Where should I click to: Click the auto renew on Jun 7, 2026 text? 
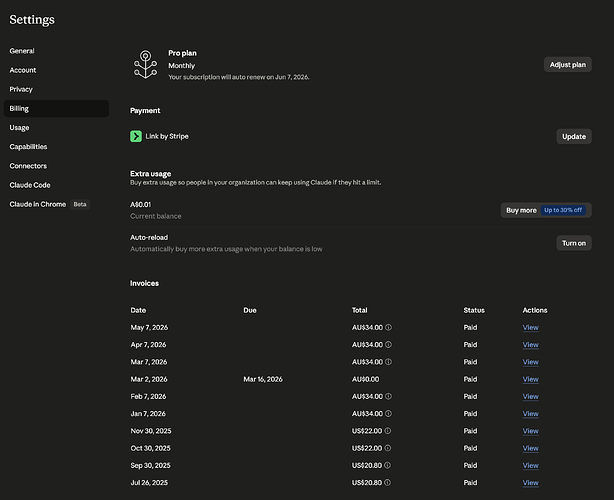[x=270, y=77]
